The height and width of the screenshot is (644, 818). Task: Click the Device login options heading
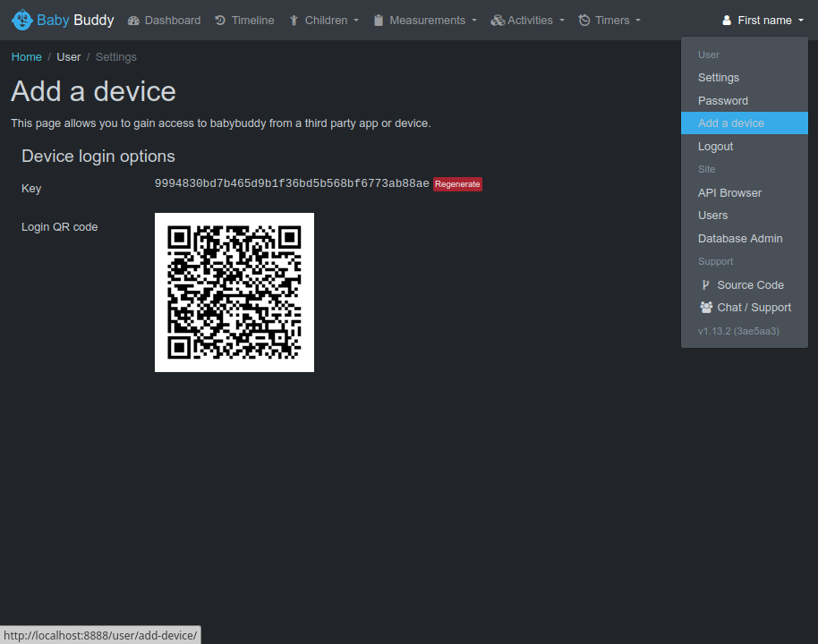pyautogui.click(x=98, y=157)
